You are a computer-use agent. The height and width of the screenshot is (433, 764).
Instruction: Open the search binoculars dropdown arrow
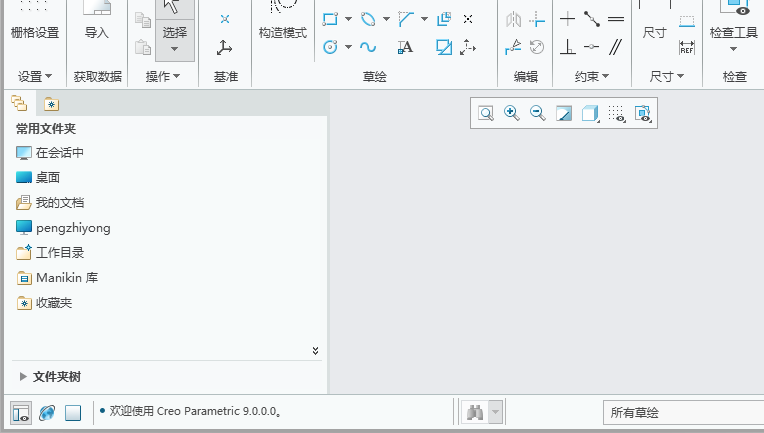click(495, 413)
